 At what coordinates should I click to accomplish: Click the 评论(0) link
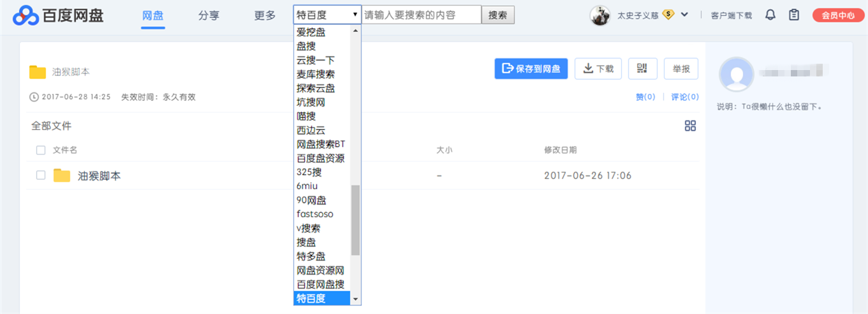click(x=685, y=97)
